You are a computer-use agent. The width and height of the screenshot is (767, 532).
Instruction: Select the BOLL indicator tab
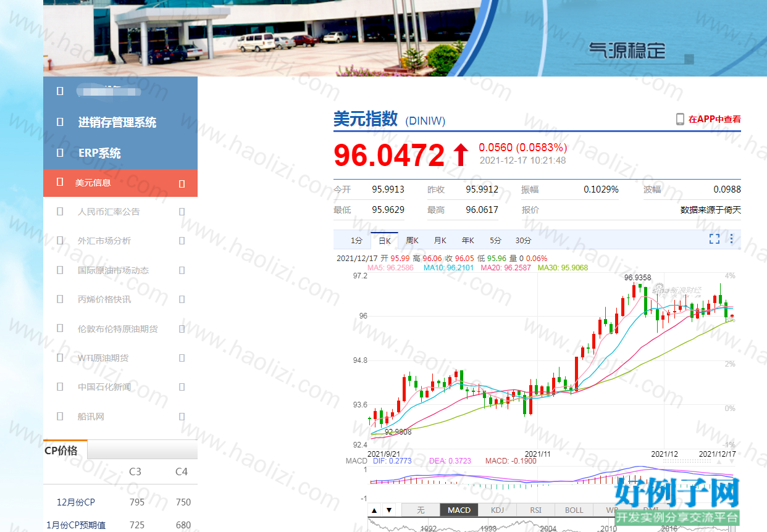point(574,510)
